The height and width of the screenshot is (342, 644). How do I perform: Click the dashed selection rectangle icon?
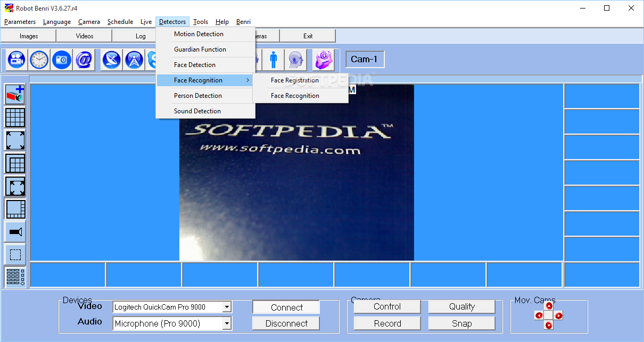15,254
